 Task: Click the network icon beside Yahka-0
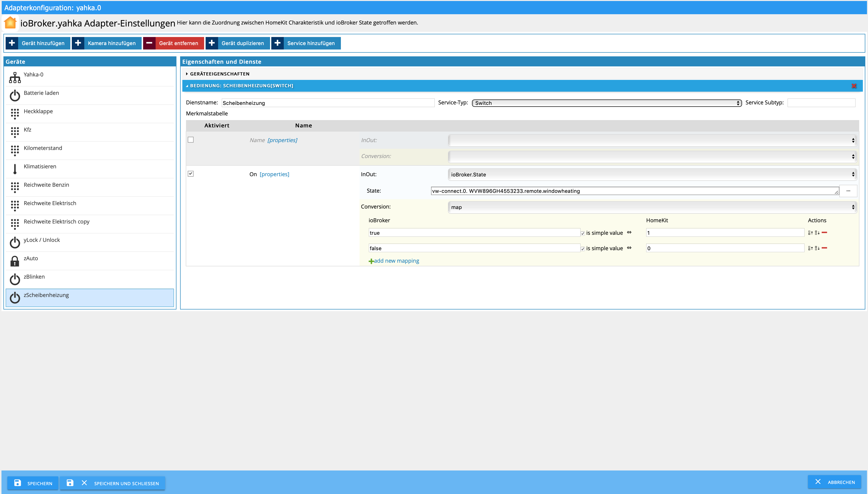(x=15, y=77)
